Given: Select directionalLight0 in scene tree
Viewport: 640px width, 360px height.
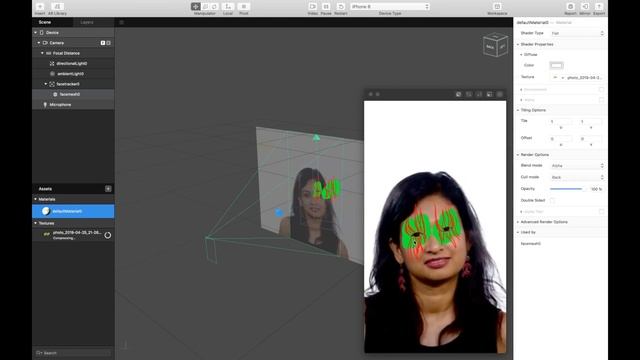Looking at the screenshot, I should 72,64.
